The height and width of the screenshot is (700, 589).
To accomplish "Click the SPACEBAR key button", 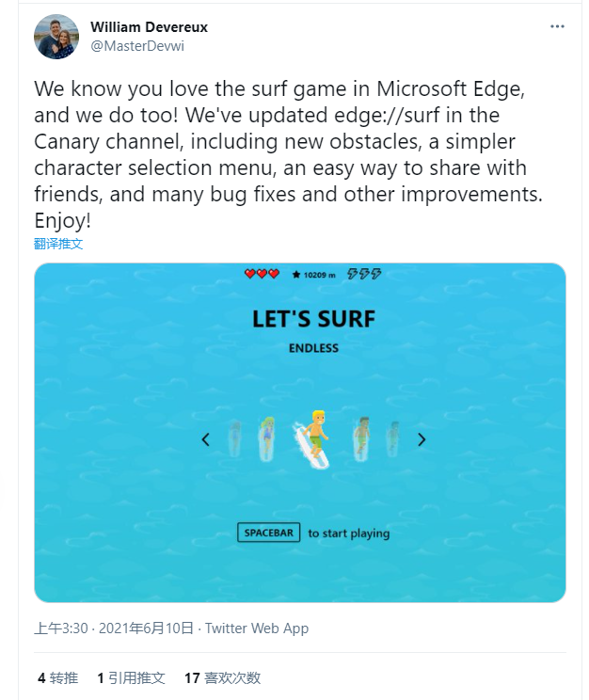I will tap(268, 533).
